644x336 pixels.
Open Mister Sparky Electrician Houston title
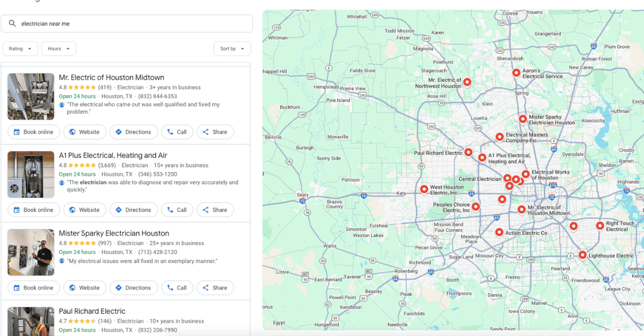(x=114, y=233)
